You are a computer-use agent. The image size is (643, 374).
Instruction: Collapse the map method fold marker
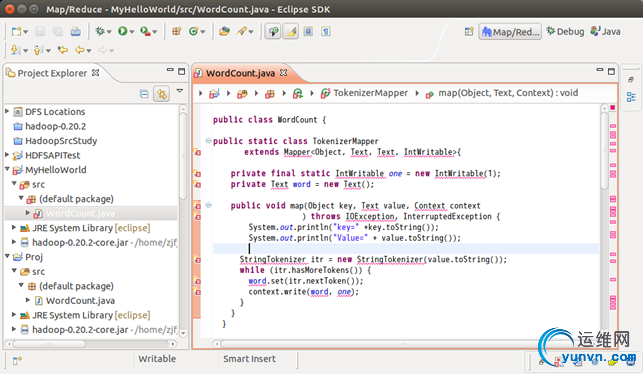click(x=208, y=205)
